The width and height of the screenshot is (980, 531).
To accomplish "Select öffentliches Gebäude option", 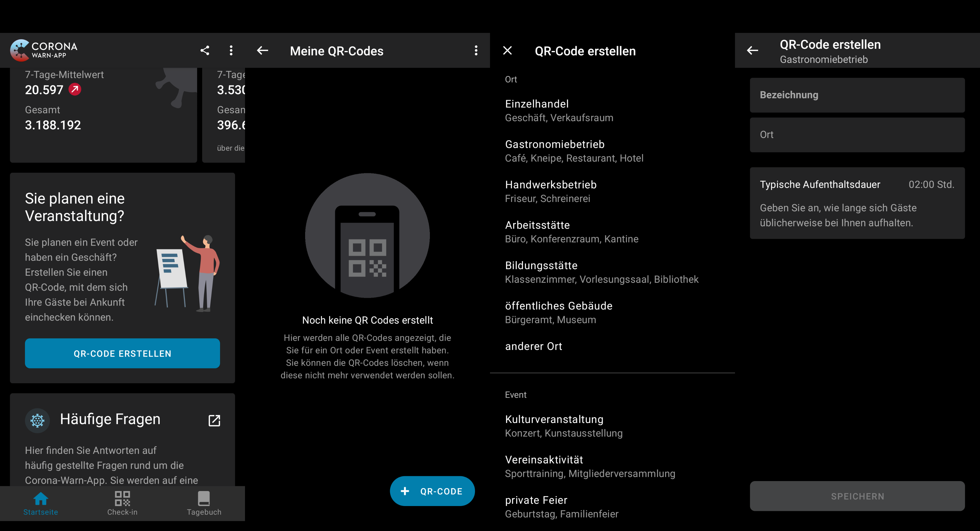I will [612, 313].
